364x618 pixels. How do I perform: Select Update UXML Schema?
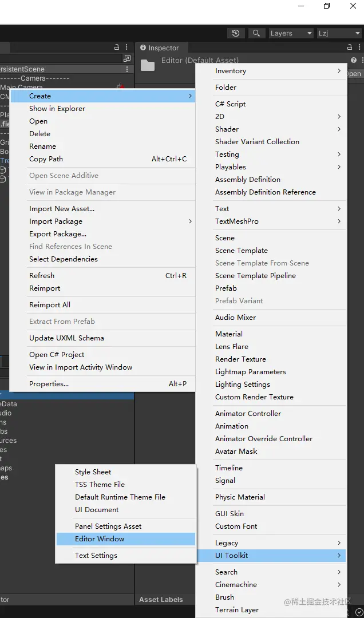coord(102,338)
